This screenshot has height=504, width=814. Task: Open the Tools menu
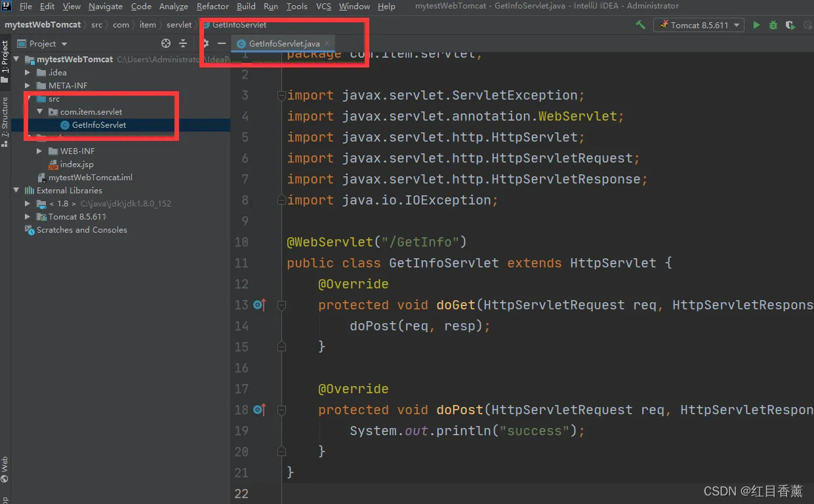point(296,6)
